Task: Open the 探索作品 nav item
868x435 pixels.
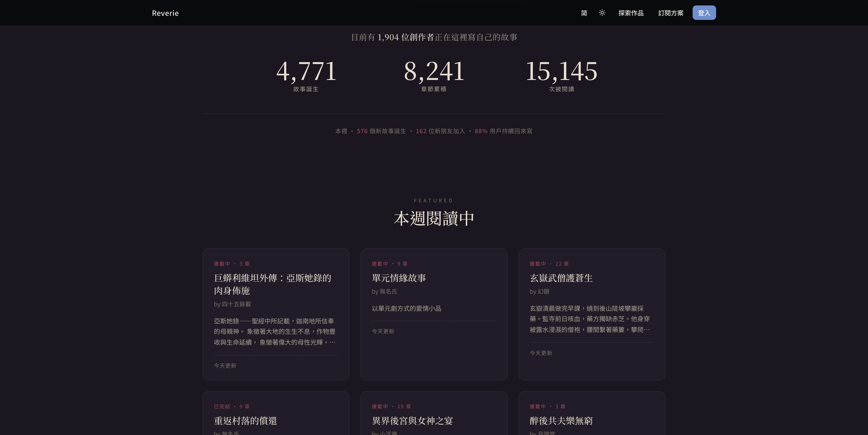Action: point(631,13)
